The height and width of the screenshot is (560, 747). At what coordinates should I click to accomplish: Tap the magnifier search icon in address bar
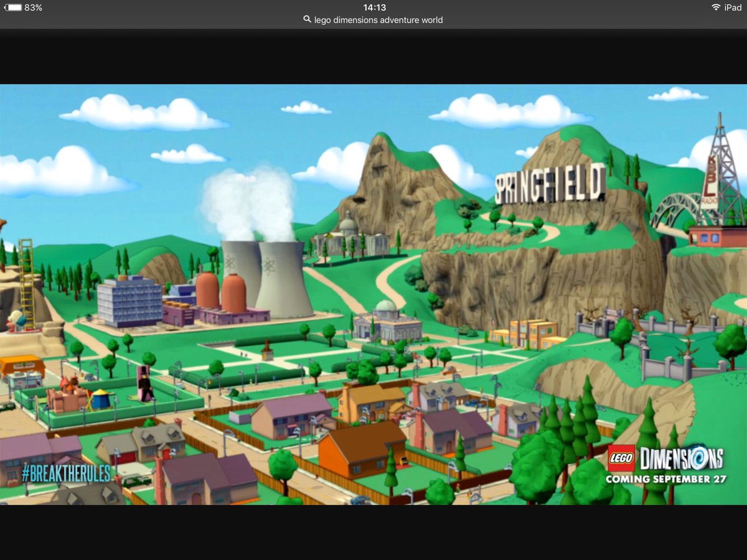307,20
